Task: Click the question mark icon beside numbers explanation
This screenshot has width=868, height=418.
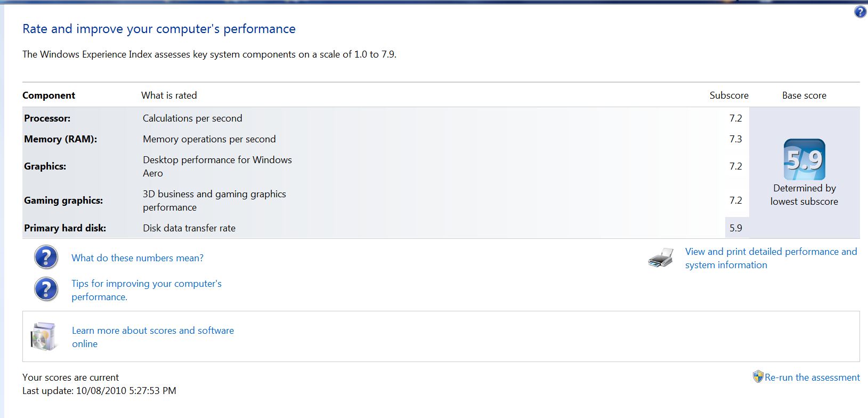Action: pyautogui.click(x=46, y=258)
